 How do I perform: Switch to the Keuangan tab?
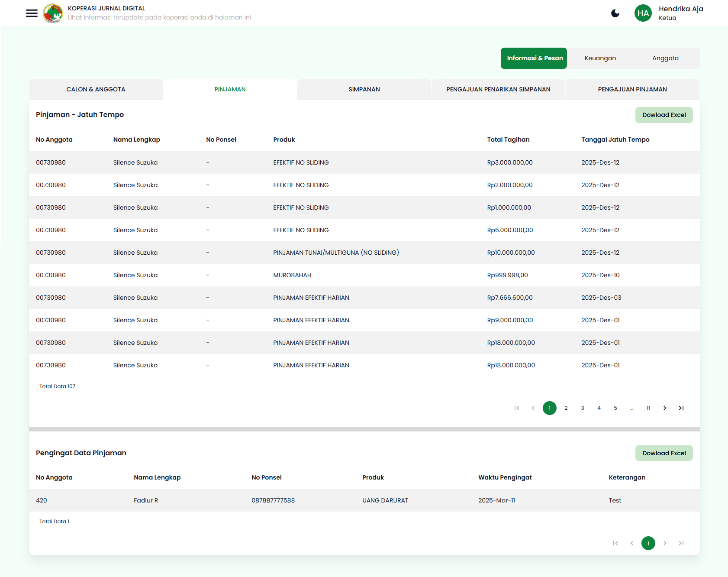[x=600, y=58]
